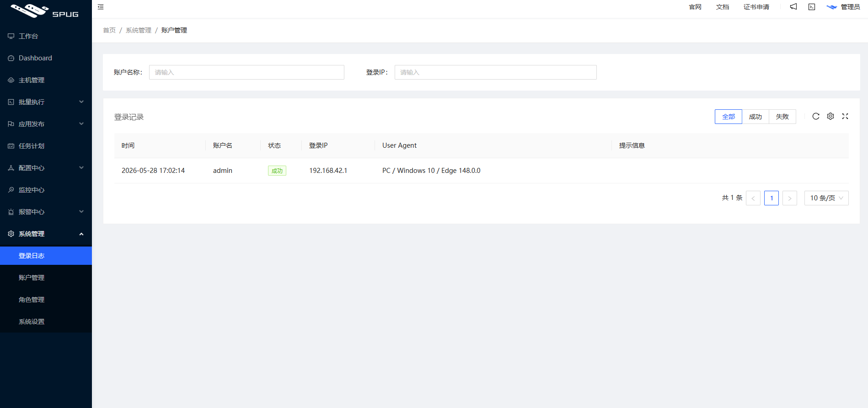The height and width of the screenshot is (408, 868).
Task: Open the 官网 link in header
Action: 695,7
